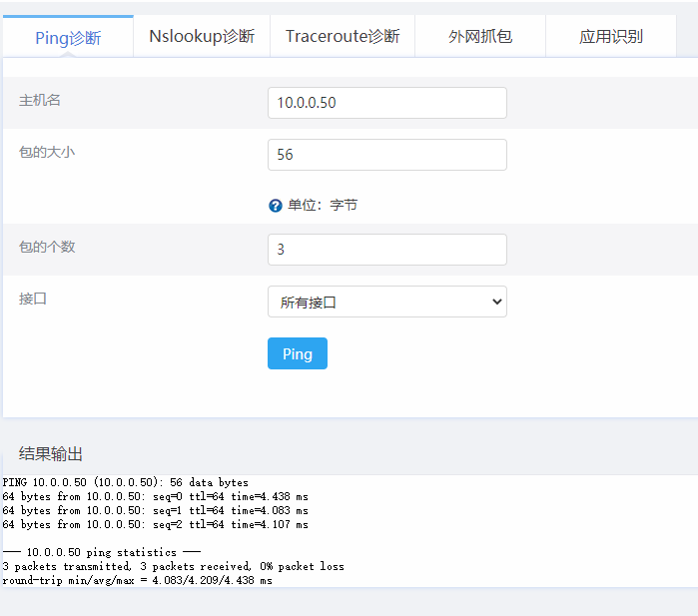Focus the 主机名 field containing 10.0.0.50

(386, 103)
